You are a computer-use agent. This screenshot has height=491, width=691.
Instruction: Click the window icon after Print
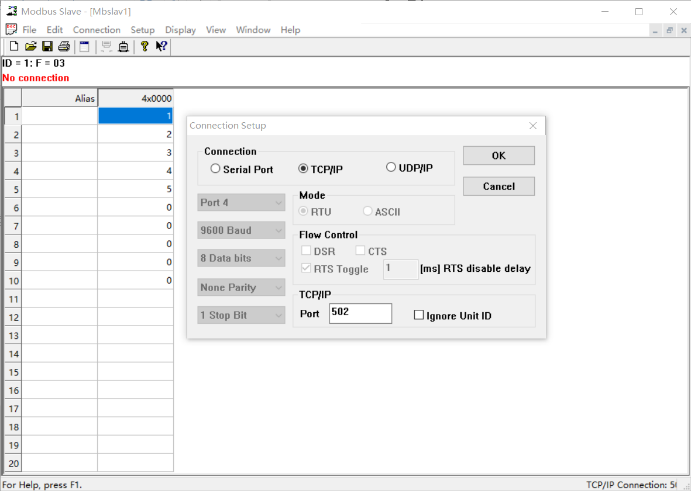[84, 46]
